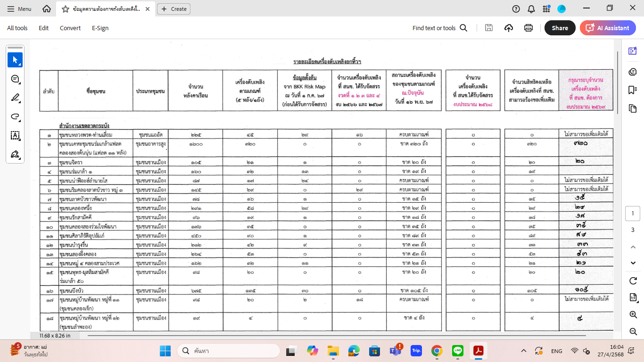The height and width of the screenshot is (362, 644).
Task: Click the current page number box
Action: point(633,214)
